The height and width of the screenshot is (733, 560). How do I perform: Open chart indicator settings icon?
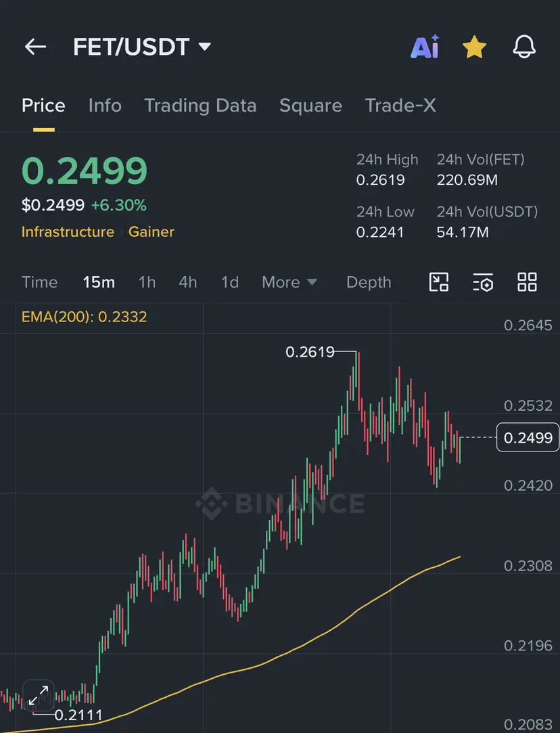click(483, 282)
